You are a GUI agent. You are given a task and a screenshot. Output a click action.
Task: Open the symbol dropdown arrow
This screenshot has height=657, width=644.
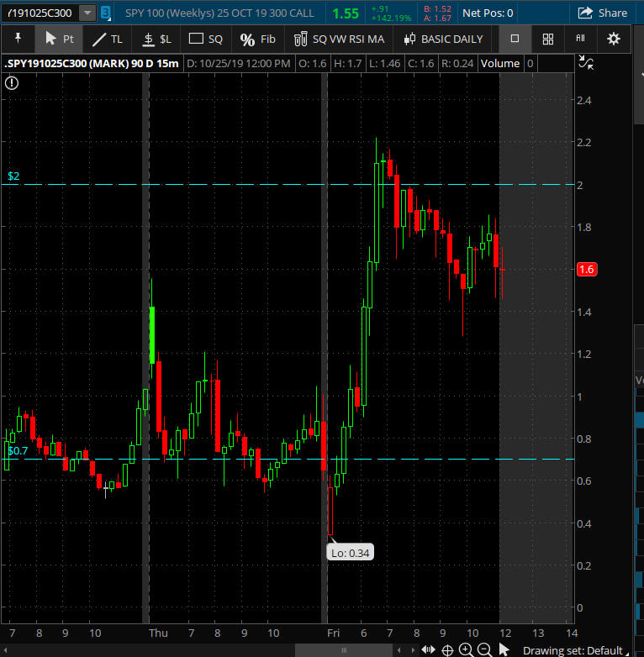pos(87,13)
